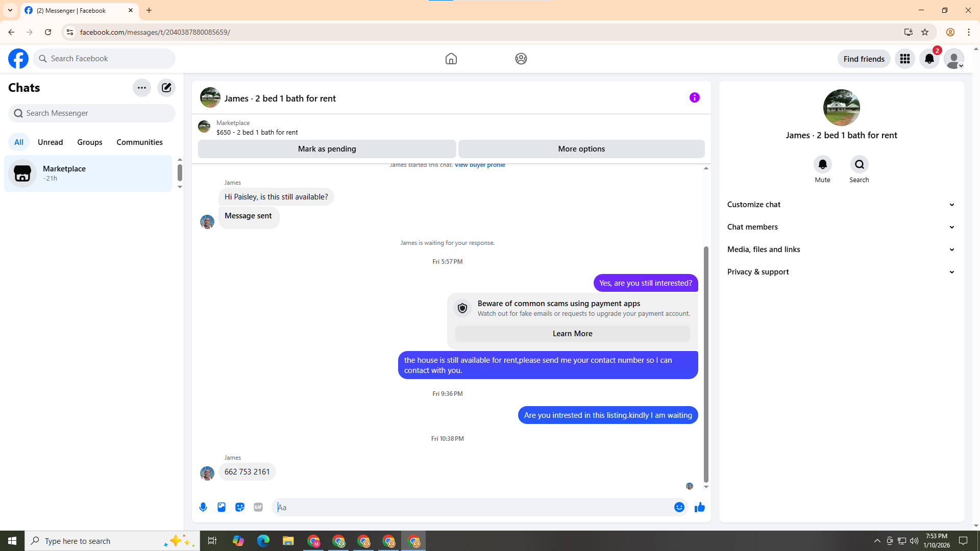
Task: Click the voice clip microphone icon
Action: (x=203, y=507)
